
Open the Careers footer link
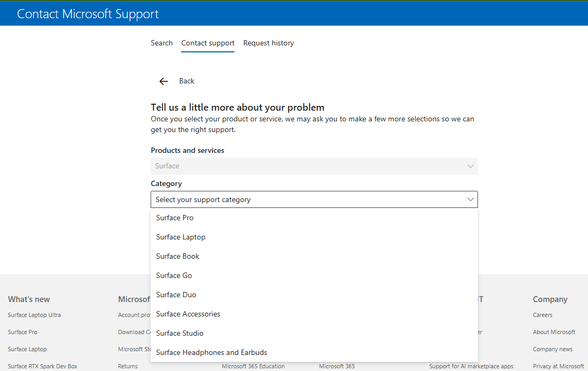pos(543,315)
